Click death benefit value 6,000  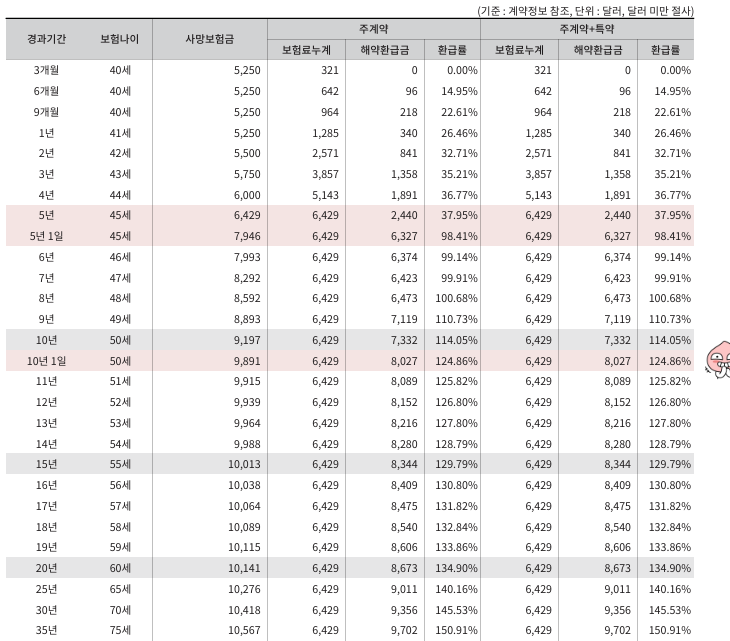pyautogui.click(x=247, y=195)
